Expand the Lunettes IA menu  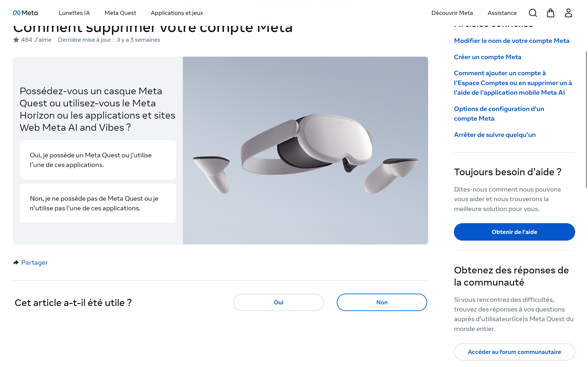tap(74, 13)
